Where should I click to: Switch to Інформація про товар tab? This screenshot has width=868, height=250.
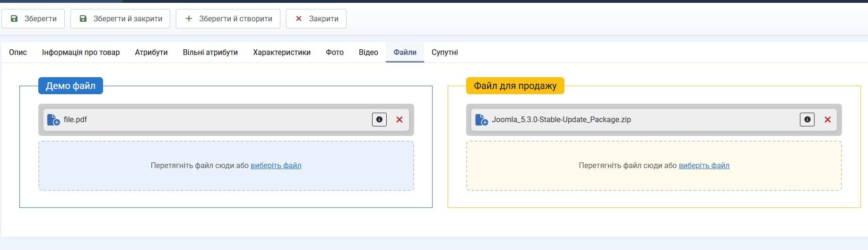pyautogui.click(x=81, y=53)
